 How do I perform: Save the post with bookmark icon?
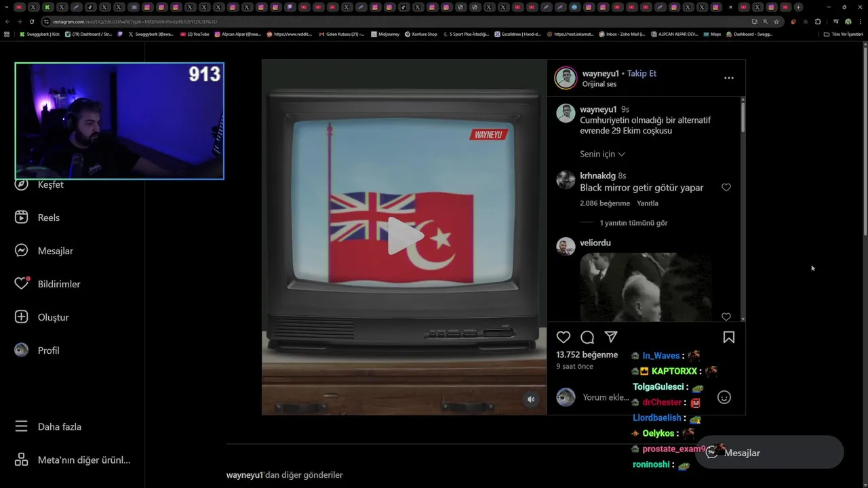pyautogui.click(x=729, y=337)
